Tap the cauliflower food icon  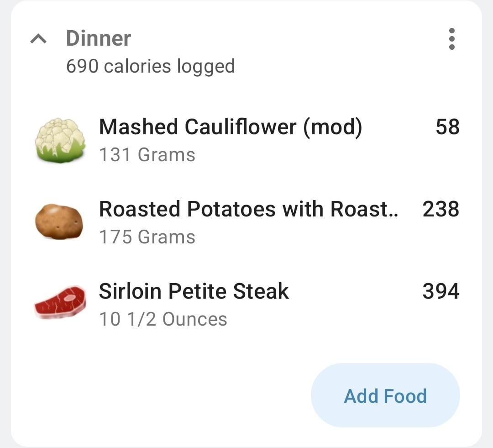click(60, 140)
